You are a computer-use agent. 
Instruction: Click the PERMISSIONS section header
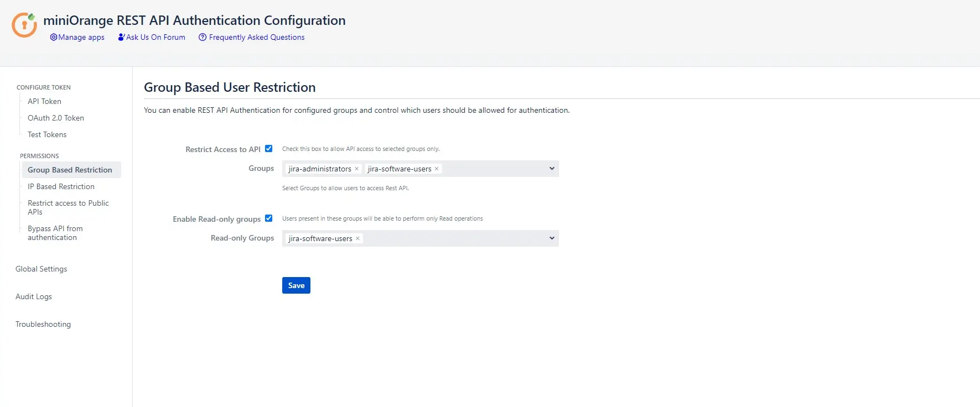pyautogui.click(x=39, y=156)
